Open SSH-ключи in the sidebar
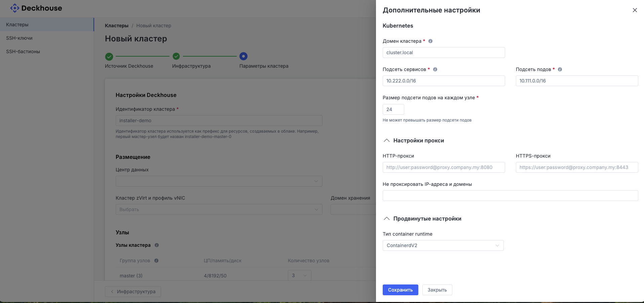The image size is (644, 303). pos(47,38)
